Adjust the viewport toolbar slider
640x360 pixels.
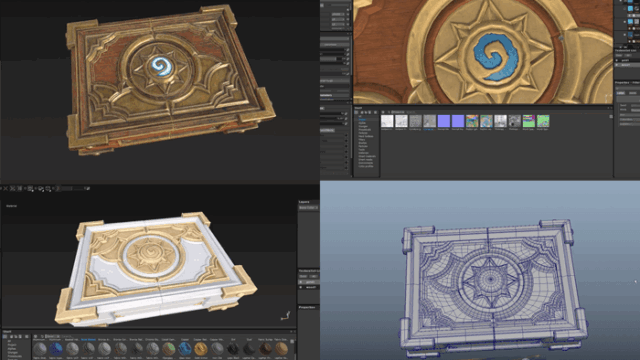pos(72,189)
